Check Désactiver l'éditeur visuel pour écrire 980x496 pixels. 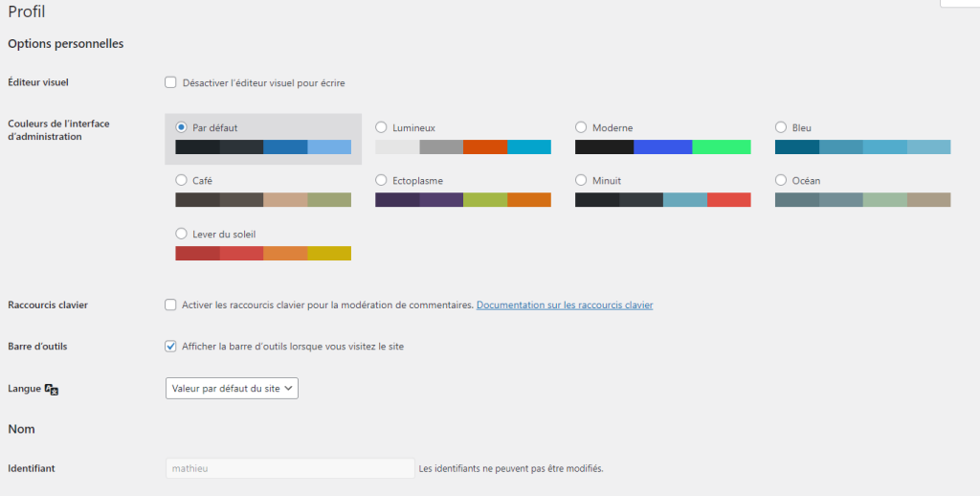point(171,83)
